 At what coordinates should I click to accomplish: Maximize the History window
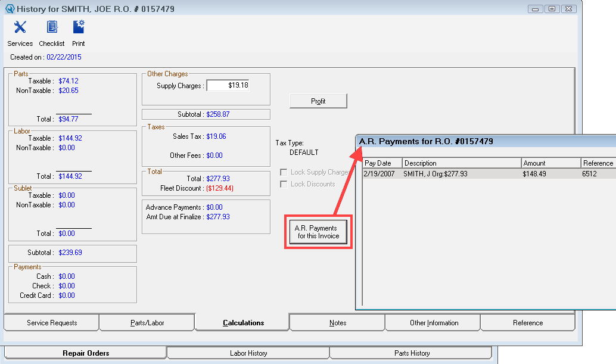[552, 8]
